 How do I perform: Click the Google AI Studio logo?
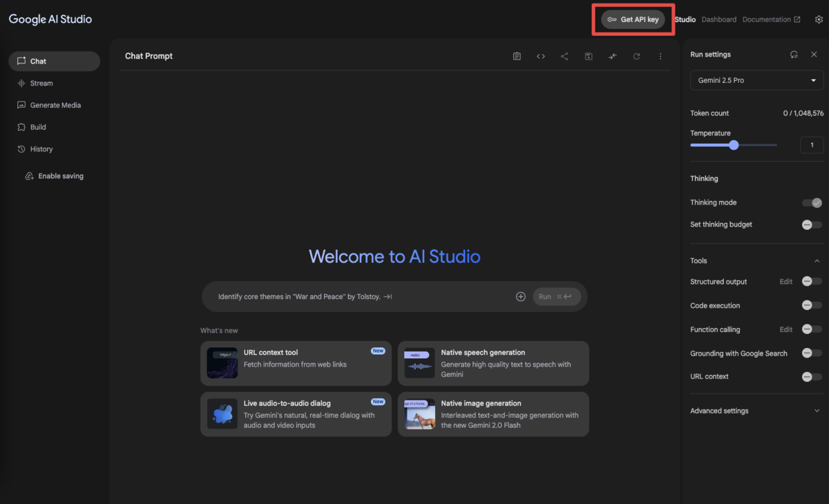coord(50,19)
